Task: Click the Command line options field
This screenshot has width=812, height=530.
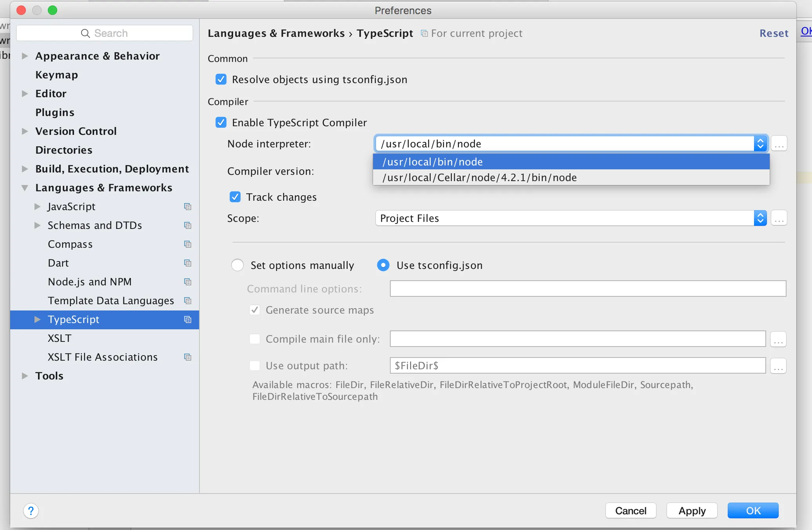Action: (587, 289)
